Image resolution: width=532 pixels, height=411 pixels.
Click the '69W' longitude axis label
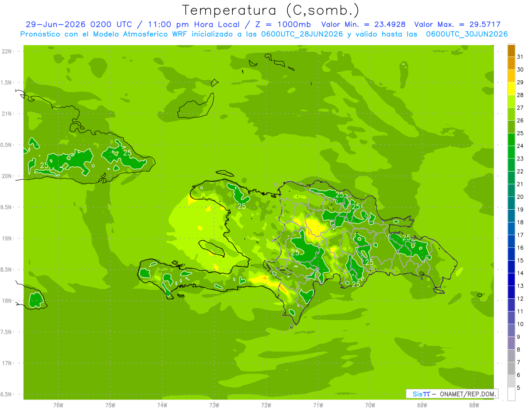[x=422, y=405]
